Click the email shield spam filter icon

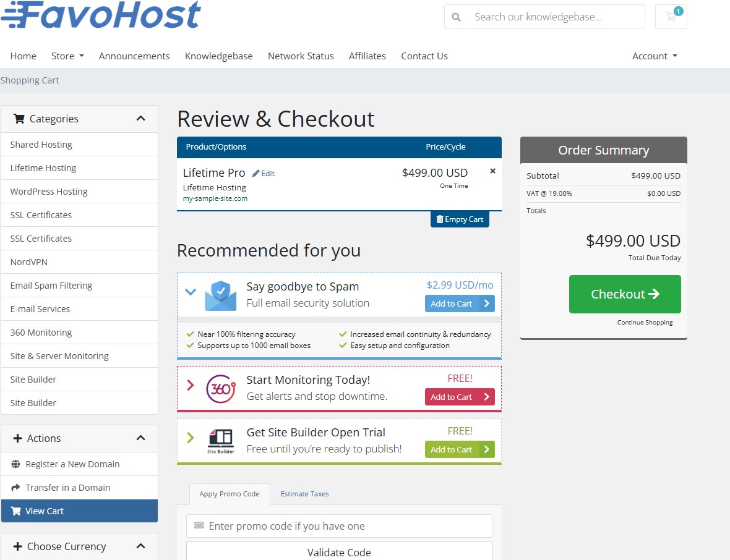[220, 295]
